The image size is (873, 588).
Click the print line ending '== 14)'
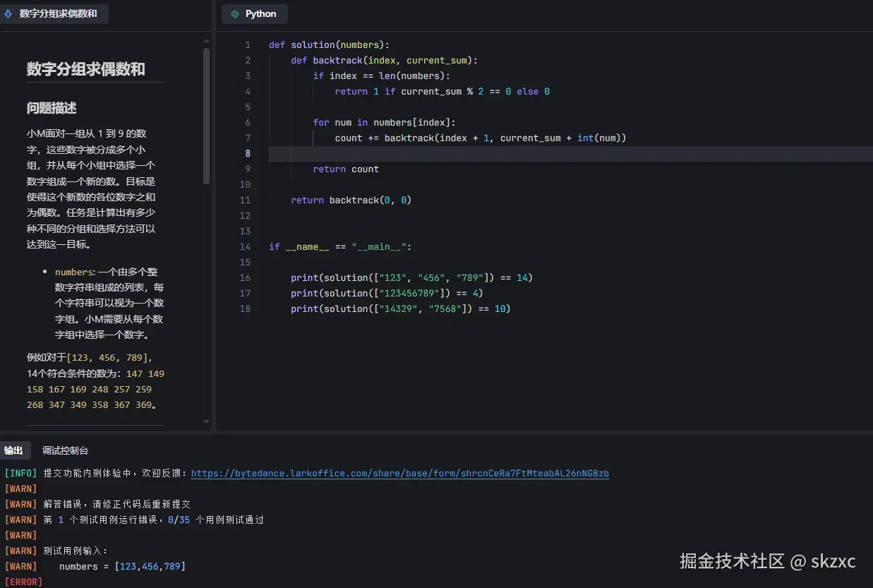411,277
